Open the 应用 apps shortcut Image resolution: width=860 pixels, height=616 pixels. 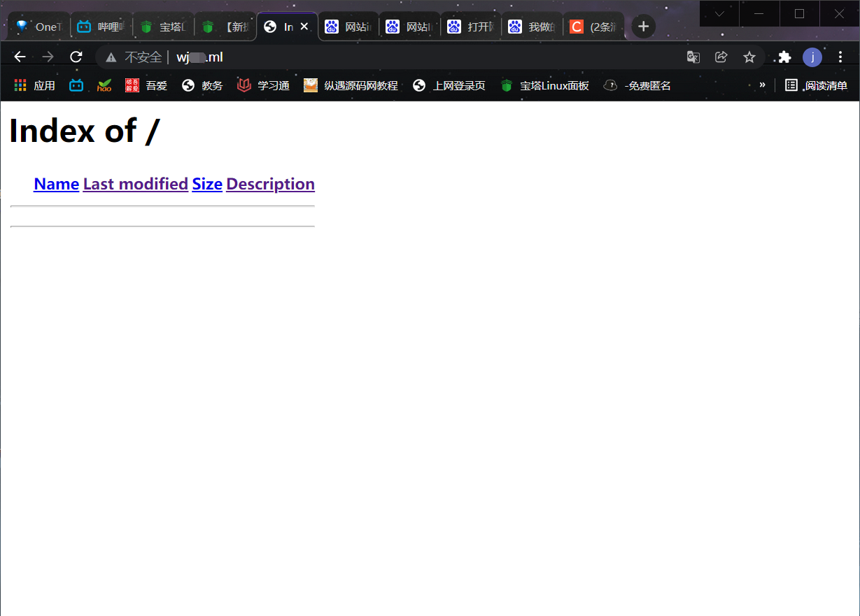[34, 85]
